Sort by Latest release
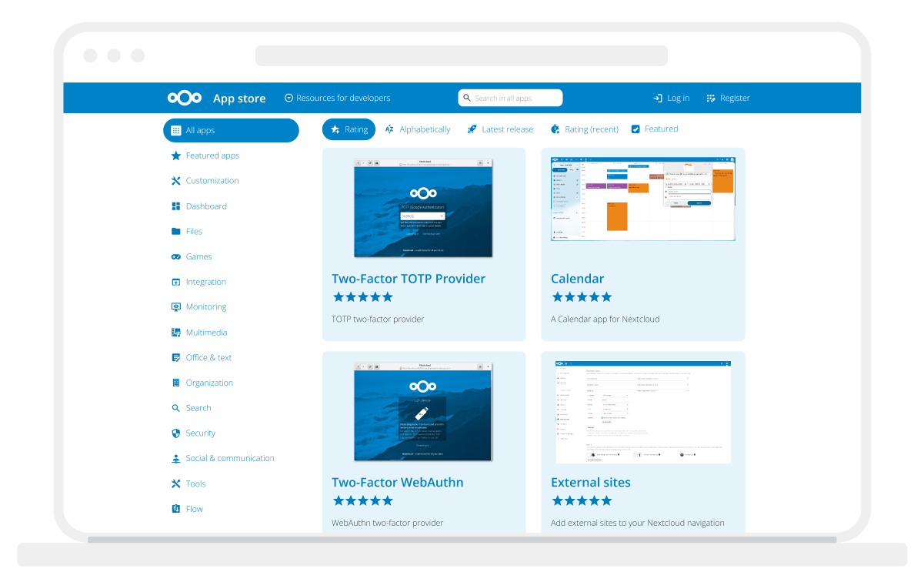This screenshot has width=924, height=582. pyautogui.click(x=500, y=129)
